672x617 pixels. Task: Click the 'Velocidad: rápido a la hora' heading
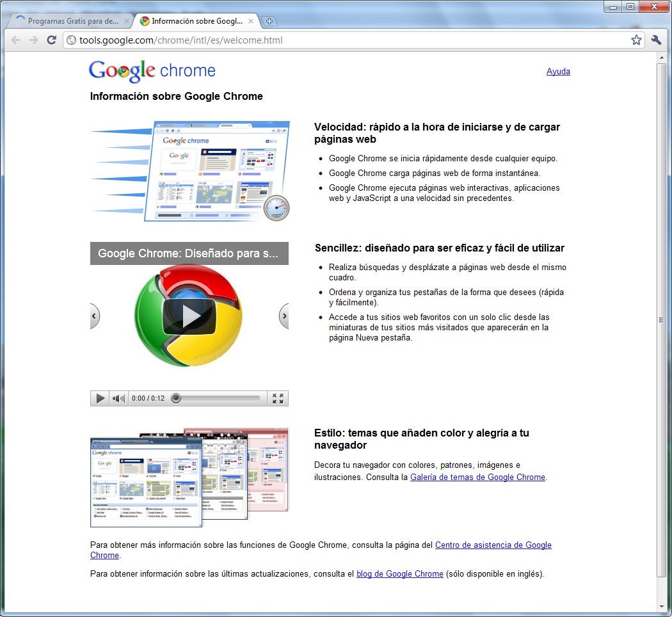tap(436, 133)
